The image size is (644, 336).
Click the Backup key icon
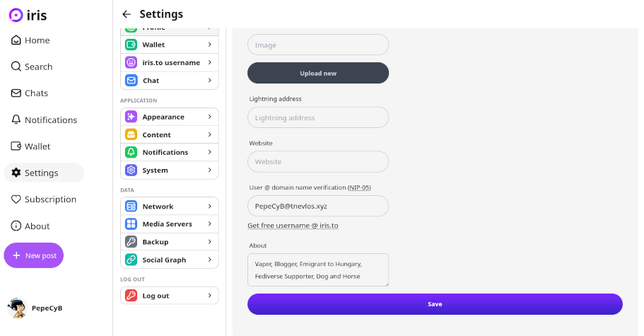pyautogui.click(x=131, y=242)
